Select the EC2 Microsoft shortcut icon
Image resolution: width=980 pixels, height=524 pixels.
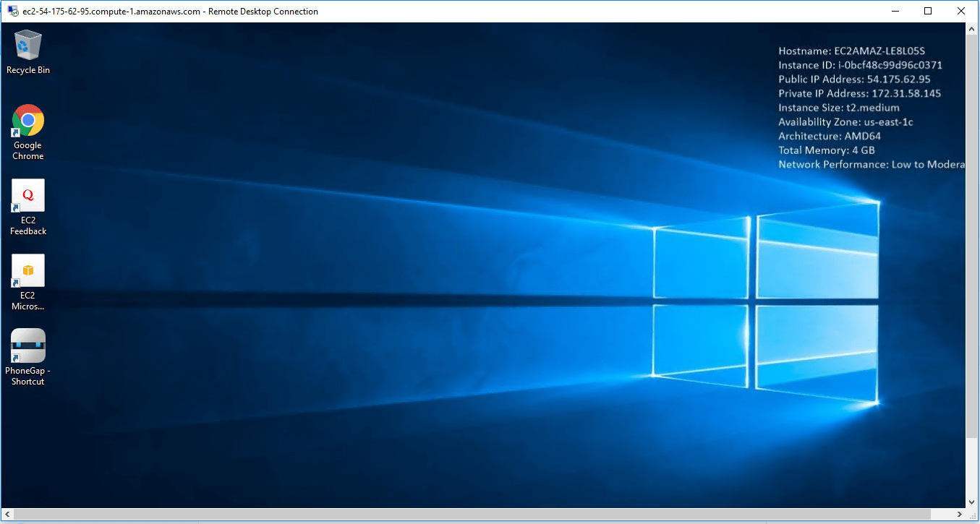pyautogui.click(x=27, y=270)
